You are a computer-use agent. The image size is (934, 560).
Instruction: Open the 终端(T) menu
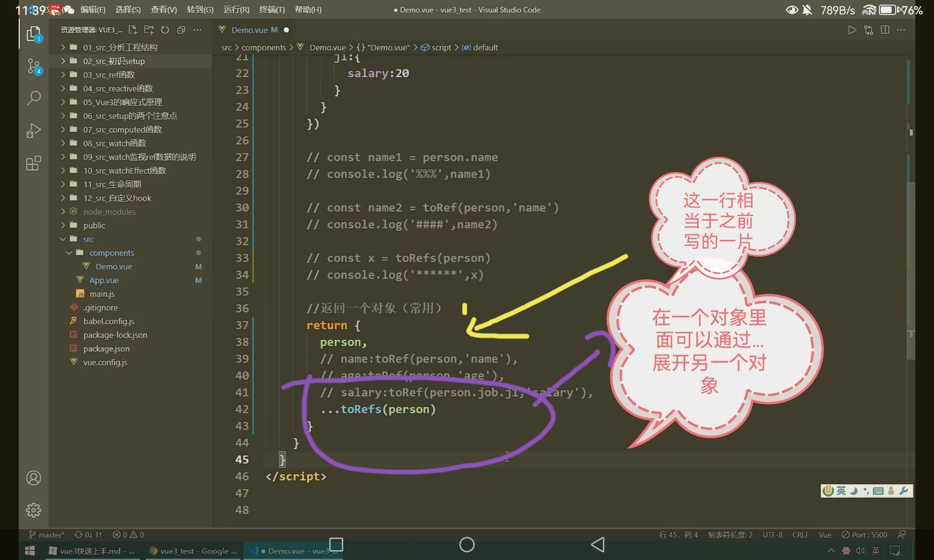pos(272,9)
